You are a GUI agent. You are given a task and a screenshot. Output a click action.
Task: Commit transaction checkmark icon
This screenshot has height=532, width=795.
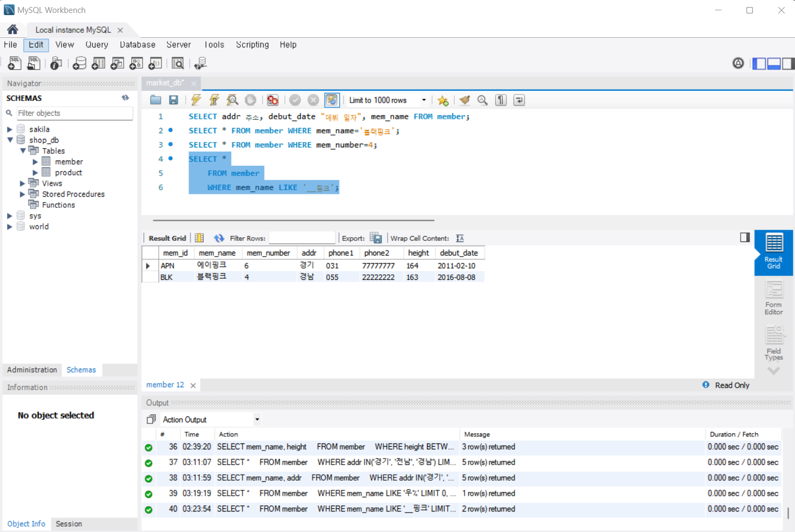[x=295, y=100]
